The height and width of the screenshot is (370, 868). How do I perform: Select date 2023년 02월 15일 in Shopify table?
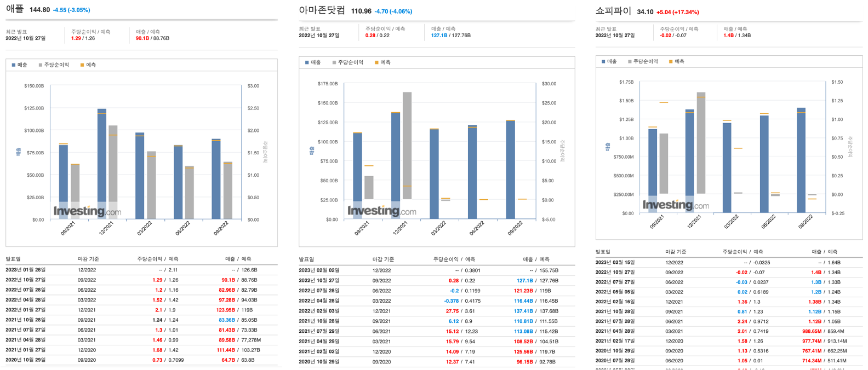(x=615, y=263)
